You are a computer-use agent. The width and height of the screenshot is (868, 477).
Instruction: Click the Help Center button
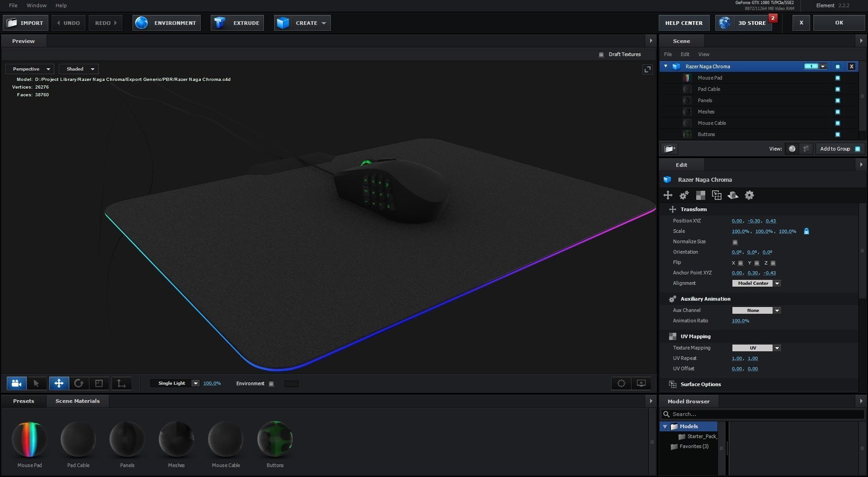(684, 23)
